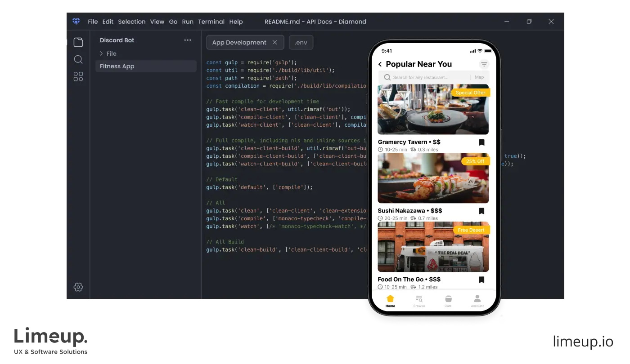Image resolution: width=630 pixels, height=364 pixels.
Task: Select the Explorer file icon in sidebar
Action: coord(78,42)
